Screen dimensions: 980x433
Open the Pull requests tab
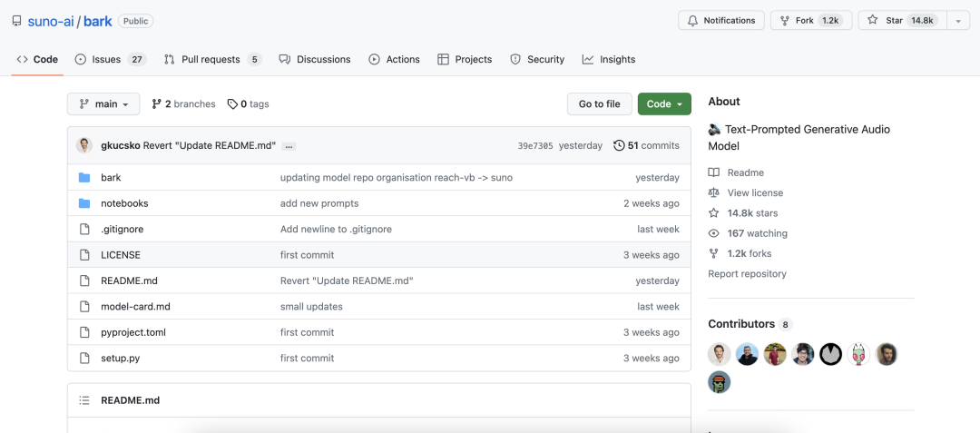pos(212,59)
